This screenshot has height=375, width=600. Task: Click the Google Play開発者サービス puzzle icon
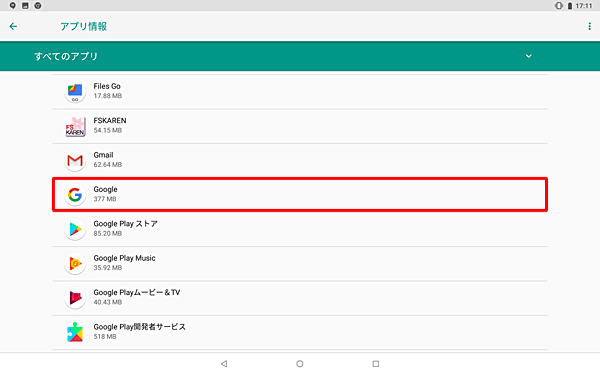[75, 333]
